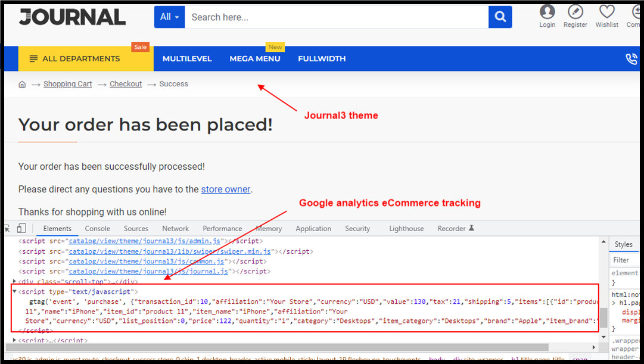The width and height of the screenshot is (644, 364).
Task: Toggle the device toolbar icon in DevTools
Action: (21, 228)
